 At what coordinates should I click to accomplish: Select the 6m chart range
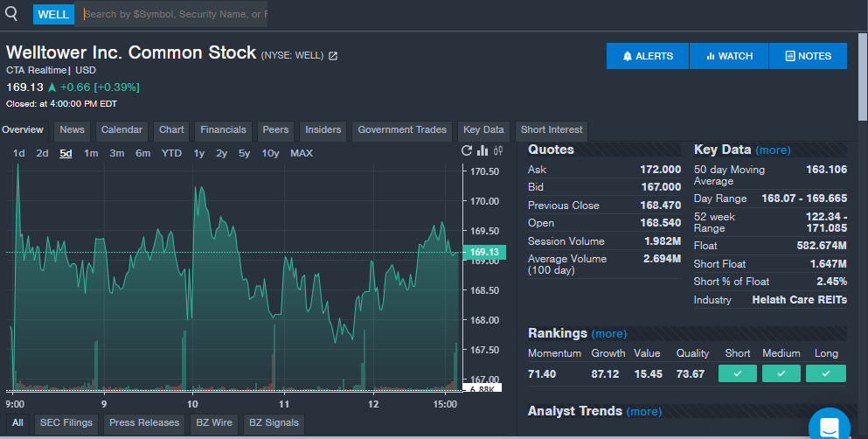142,153
